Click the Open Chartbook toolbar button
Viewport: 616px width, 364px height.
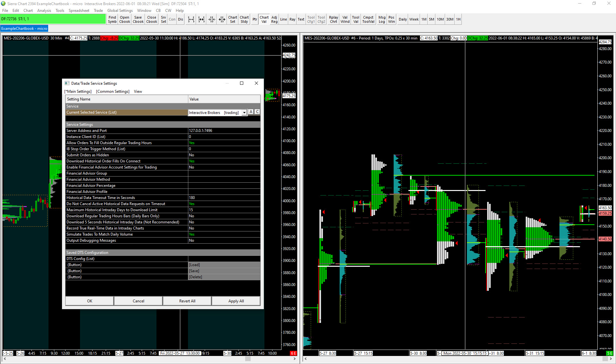coord(125,20)
